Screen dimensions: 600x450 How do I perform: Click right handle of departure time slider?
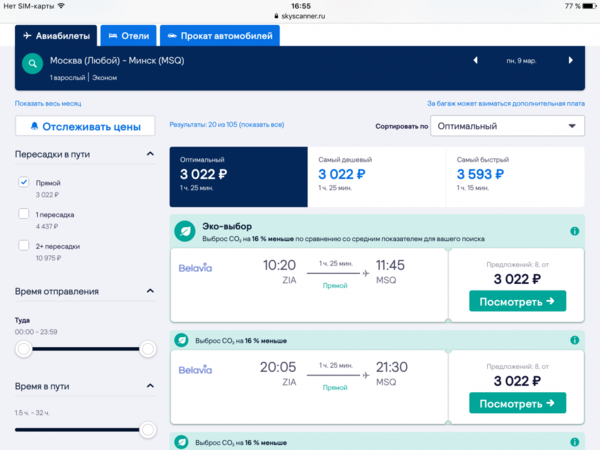coord(148,349)
